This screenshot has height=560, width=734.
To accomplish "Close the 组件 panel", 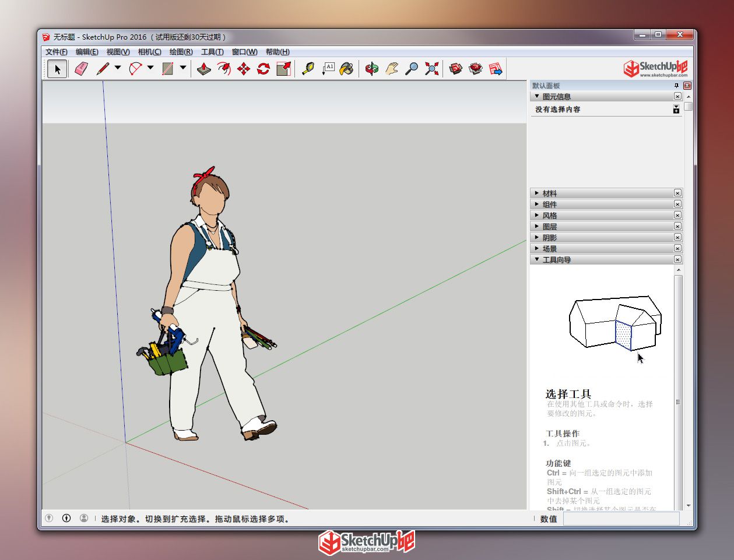I will tap(677, 204).
